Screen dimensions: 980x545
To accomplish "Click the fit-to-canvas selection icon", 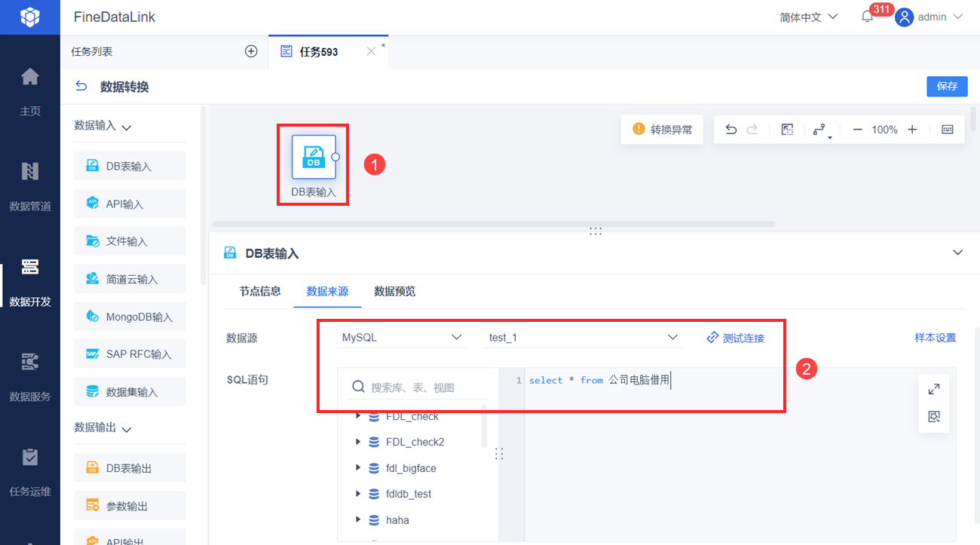I will 787,130.
